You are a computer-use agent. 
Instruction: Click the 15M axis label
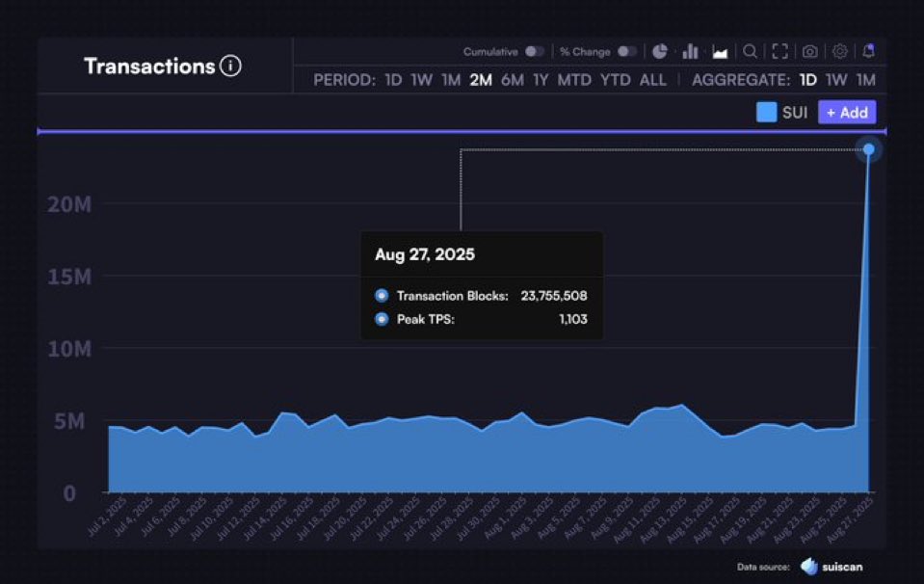(69, 277)
